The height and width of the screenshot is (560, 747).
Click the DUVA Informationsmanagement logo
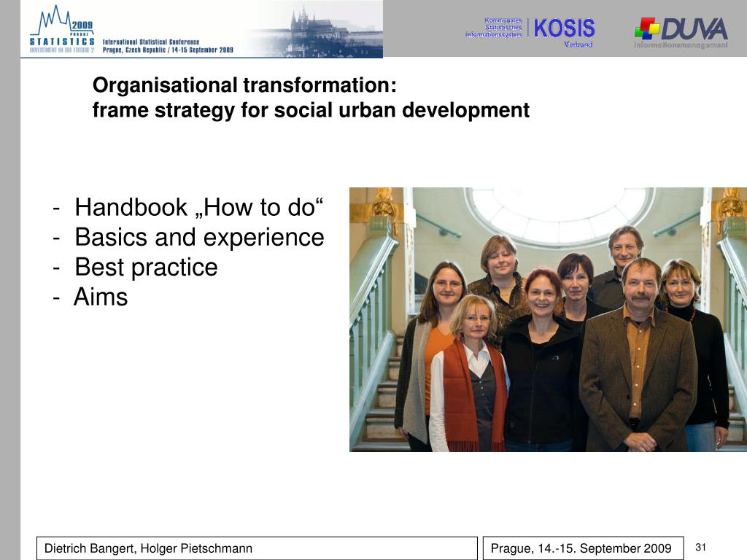tap(681, 32)
